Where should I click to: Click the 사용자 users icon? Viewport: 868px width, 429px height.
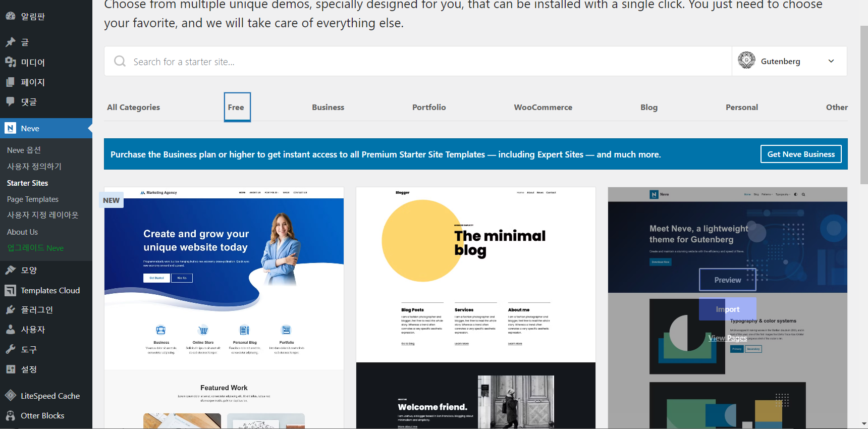point(11,330)
